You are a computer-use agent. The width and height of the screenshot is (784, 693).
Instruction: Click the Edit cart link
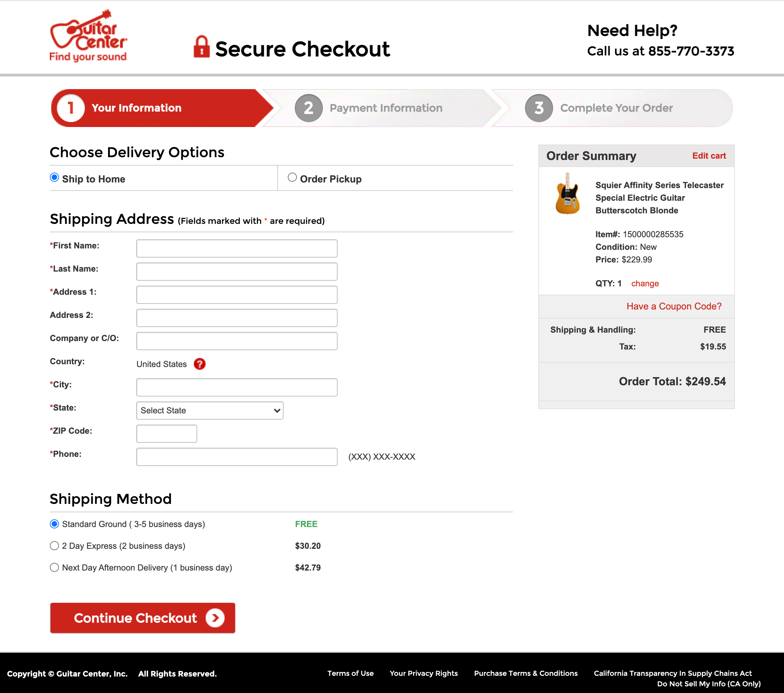coord(709,156)
